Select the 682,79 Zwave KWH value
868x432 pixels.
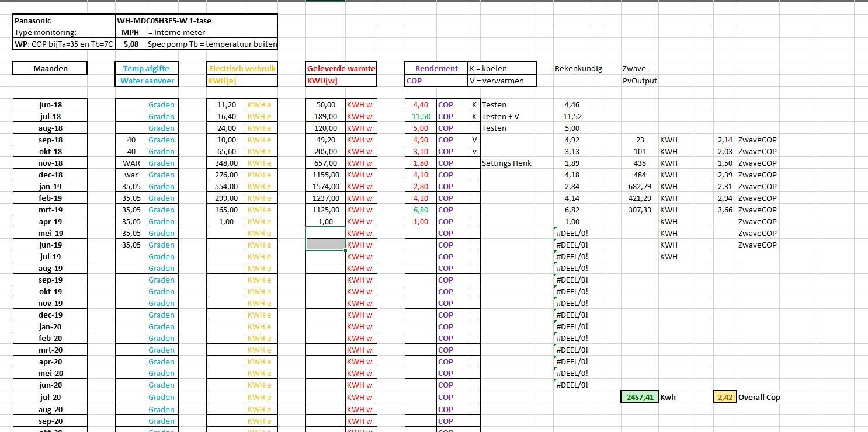point(640,186)
